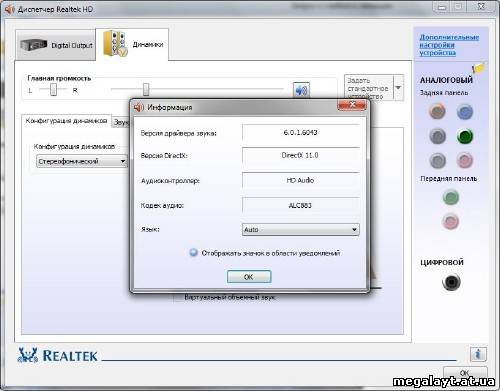Select the Динамики tab
Screen dimensions: 500x391
(132, 44)
